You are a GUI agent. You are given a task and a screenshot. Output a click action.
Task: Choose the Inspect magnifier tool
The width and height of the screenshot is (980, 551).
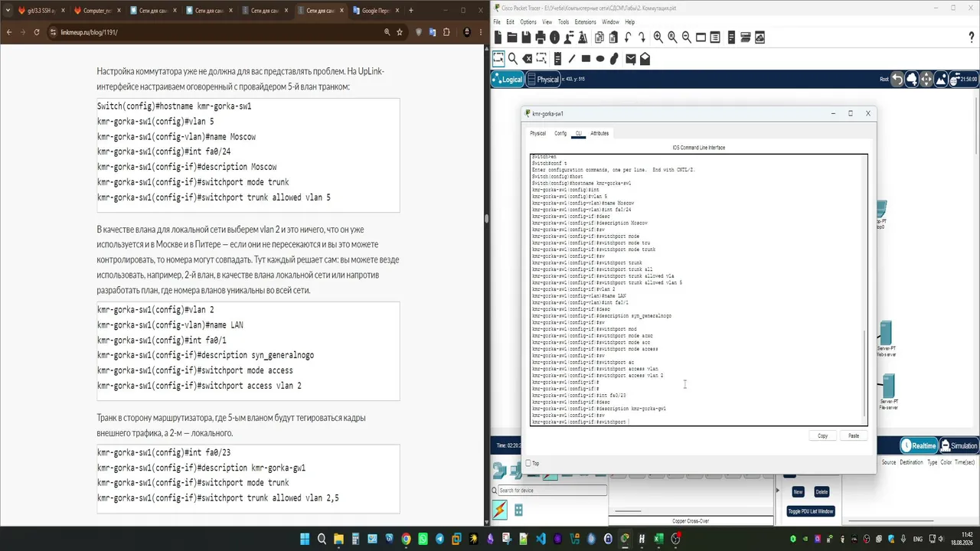(x=513, y=58)
